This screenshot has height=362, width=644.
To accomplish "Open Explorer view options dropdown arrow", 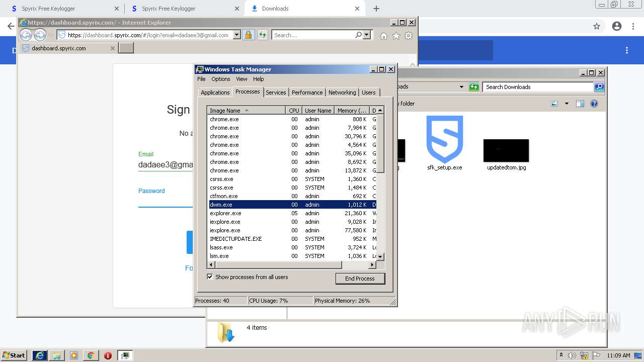I will tap(567, 104).
